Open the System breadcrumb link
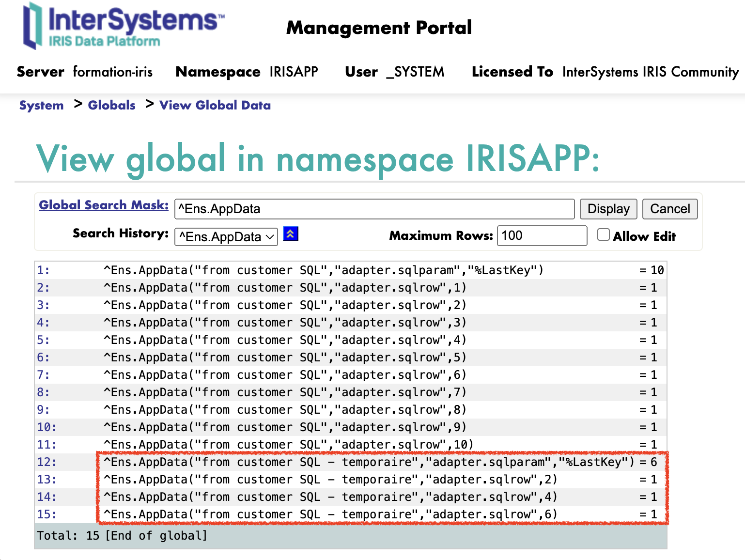This screenshot has width=745, height=560. (41, 105)
